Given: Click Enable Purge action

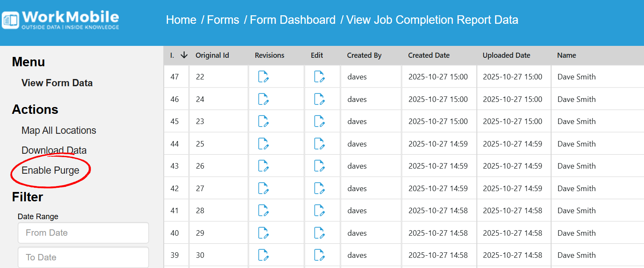Looking at the screenshot, I should (x=50, y=170).
